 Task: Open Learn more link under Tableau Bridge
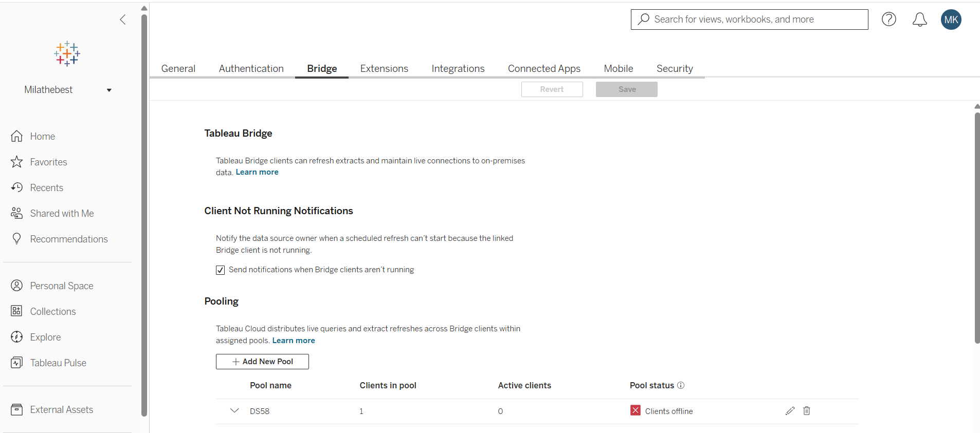pos(257,172)
